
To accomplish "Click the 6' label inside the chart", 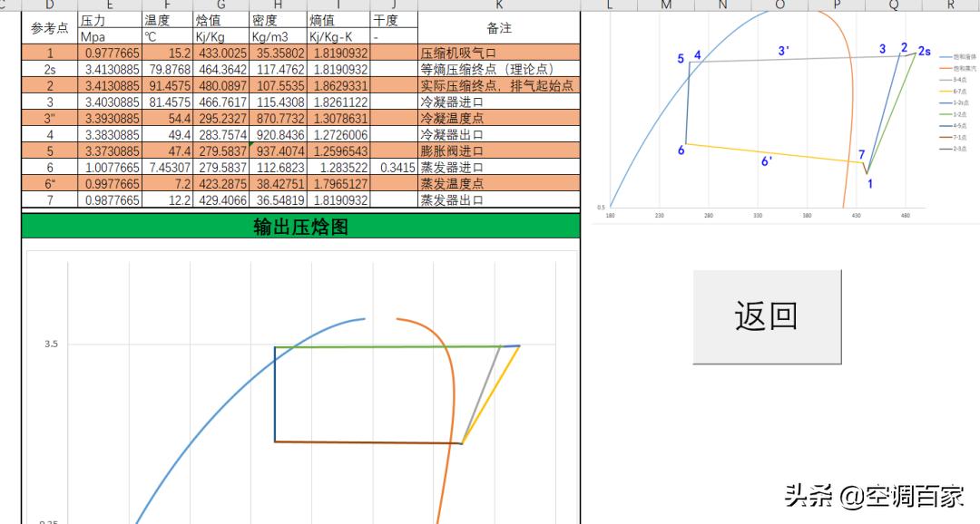I will 767,161.
